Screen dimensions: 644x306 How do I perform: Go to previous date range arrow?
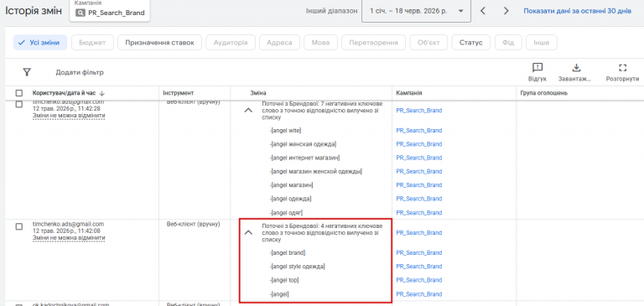click(x=483, y=11)
